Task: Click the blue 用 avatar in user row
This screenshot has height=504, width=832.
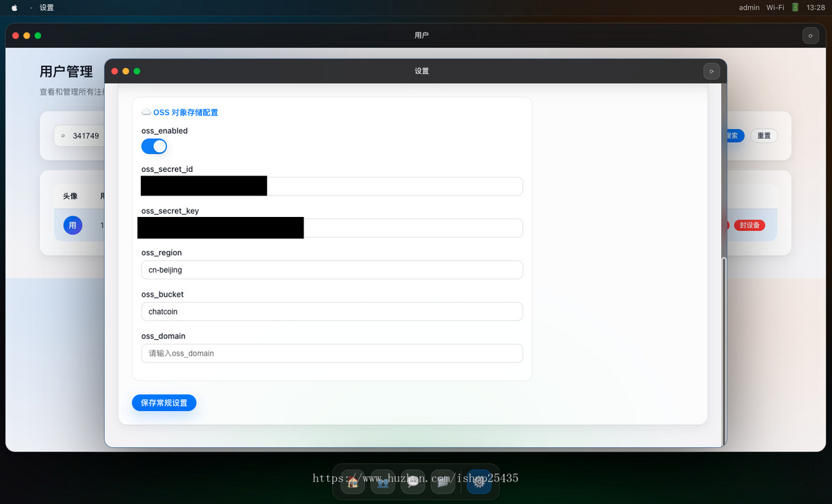Action: coord(73,225)
